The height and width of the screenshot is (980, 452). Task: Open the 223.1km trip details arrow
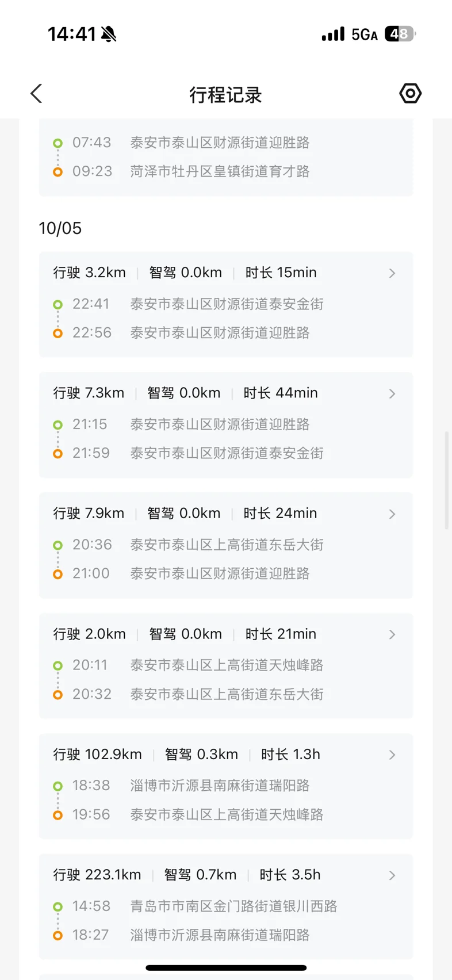tap(392, 876)
